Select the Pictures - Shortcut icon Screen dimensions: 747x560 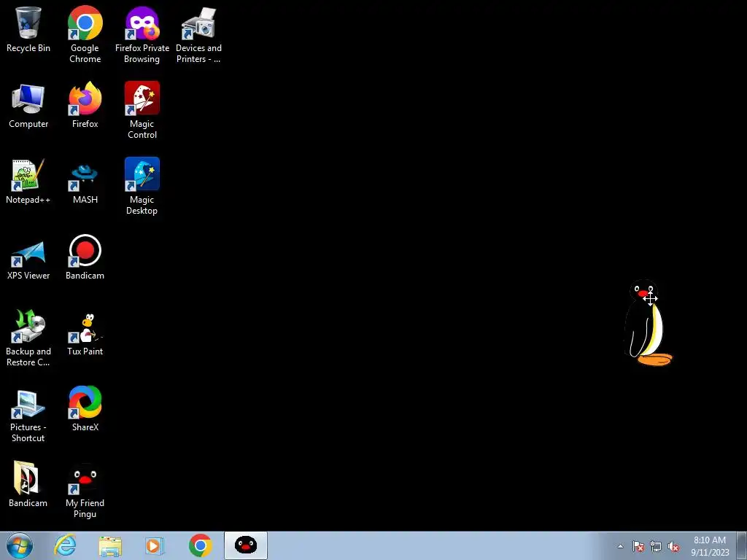click(28, 416)
